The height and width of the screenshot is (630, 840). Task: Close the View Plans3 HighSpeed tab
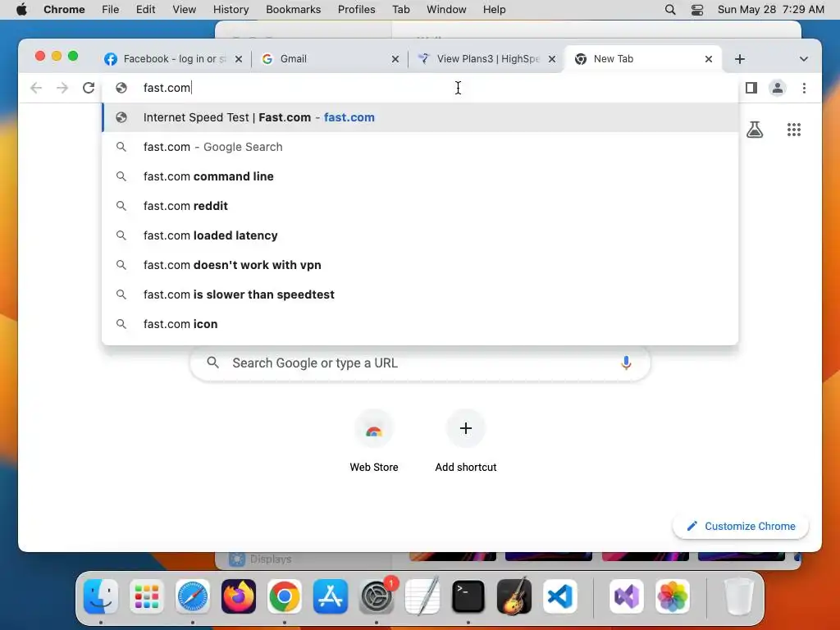pos(552,59)
